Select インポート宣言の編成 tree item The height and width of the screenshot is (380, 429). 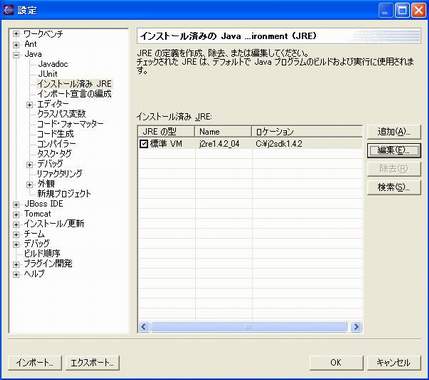pyautogui.click(x=74, y=94)
